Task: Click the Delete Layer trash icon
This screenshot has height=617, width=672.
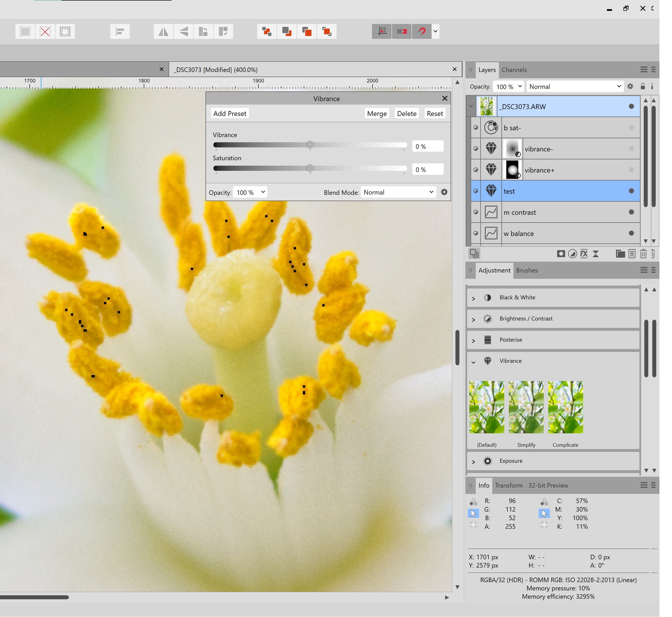Action: pos(643,254)
